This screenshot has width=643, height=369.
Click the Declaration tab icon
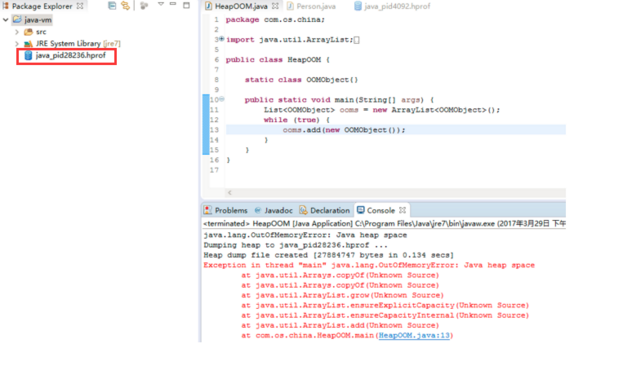pos(303,210)
